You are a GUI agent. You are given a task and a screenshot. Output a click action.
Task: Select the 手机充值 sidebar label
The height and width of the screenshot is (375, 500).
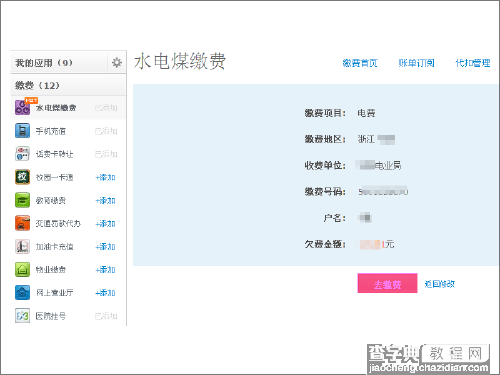pyautogui.click(x=51, y=131)
